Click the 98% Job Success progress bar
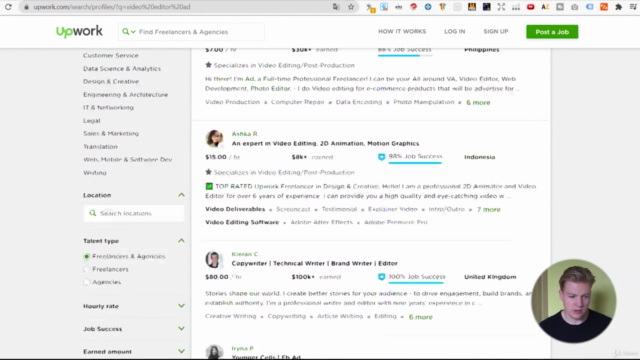This screenshot has width=640, height=360. pos(415,163)
